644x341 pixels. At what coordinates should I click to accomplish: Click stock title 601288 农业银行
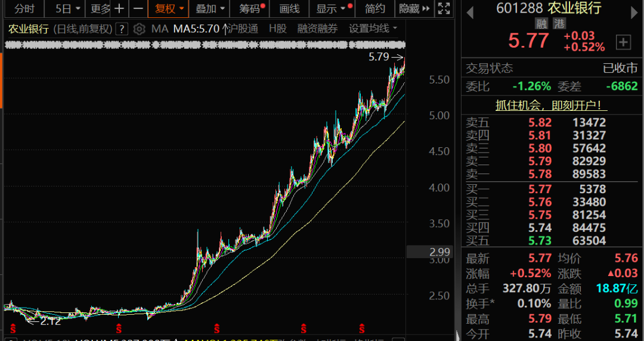(x=549, y=8)
